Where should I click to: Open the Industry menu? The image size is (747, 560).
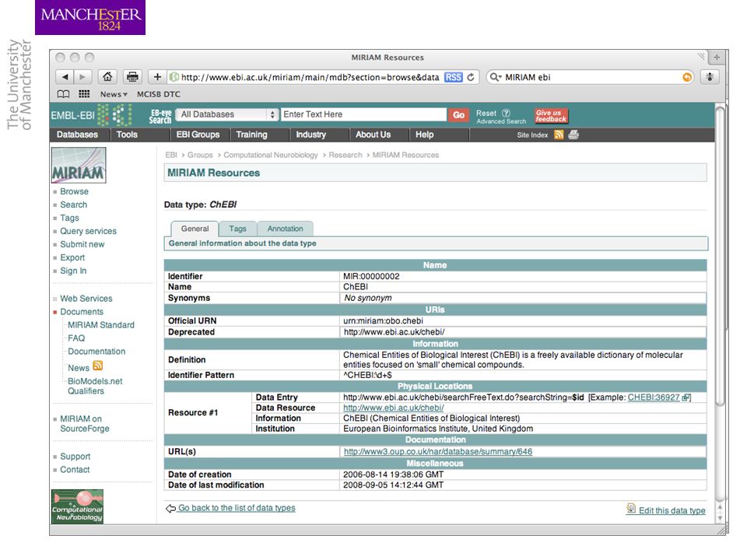point(310,135)
